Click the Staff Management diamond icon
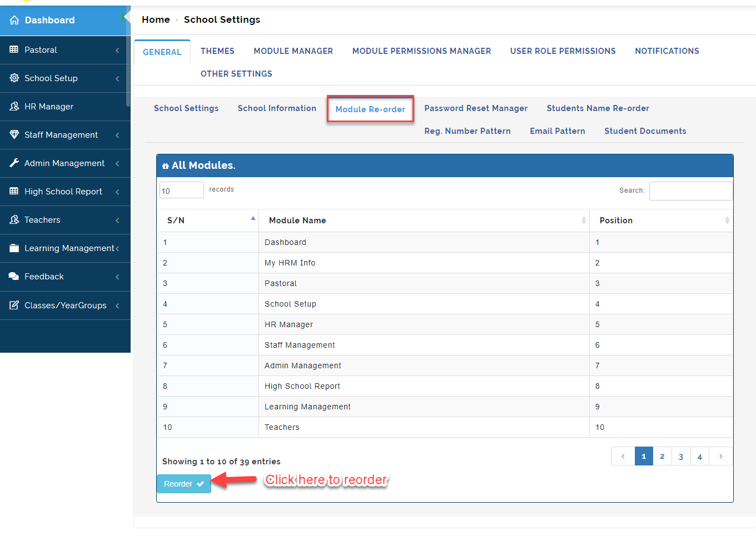This screenshot has width=756, height=546. [14, 135]
